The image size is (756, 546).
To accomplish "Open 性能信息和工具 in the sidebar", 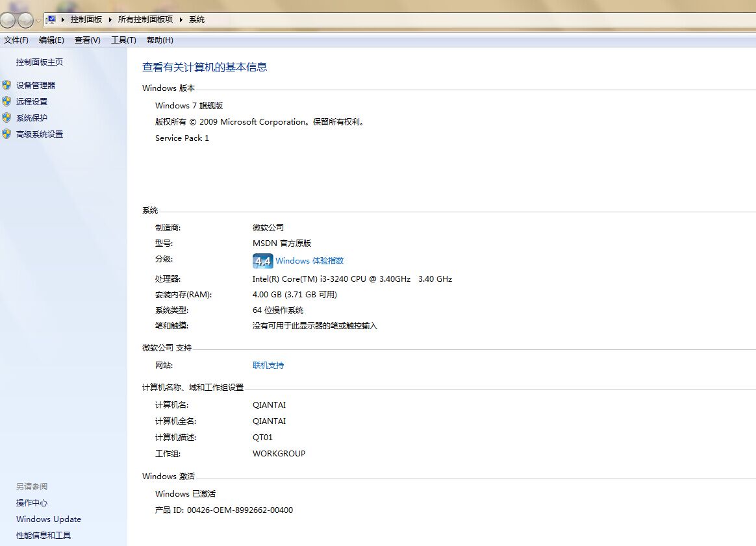I will [44, 536].
